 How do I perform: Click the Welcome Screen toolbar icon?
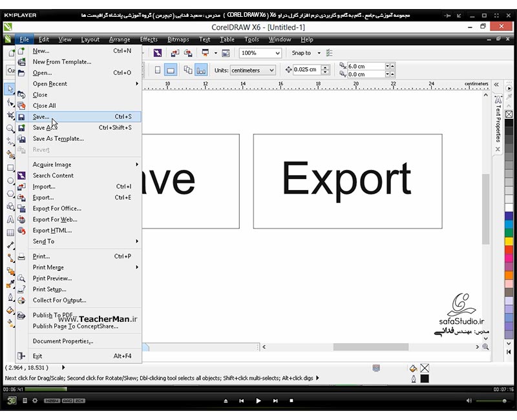pos(226,53)
